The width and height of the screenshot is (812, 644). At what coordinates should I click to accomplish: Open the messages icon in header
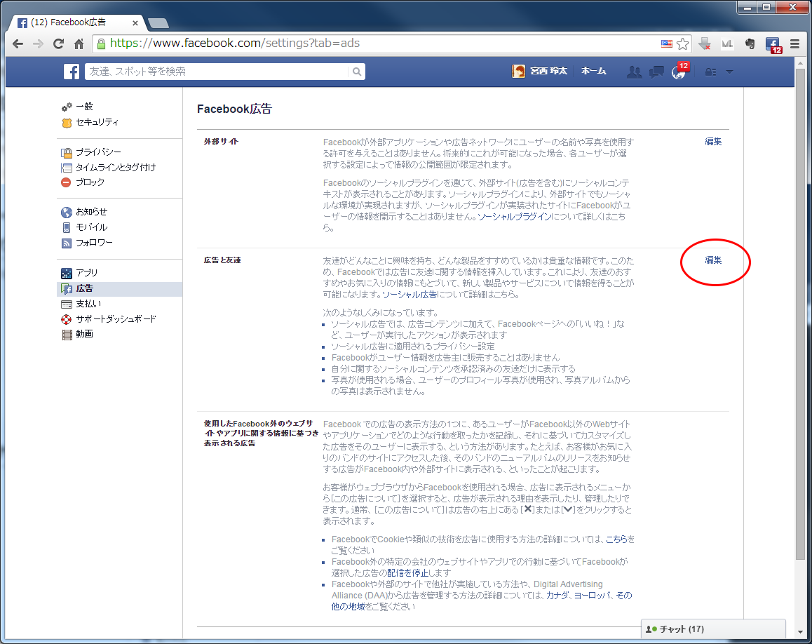[656, 72]
